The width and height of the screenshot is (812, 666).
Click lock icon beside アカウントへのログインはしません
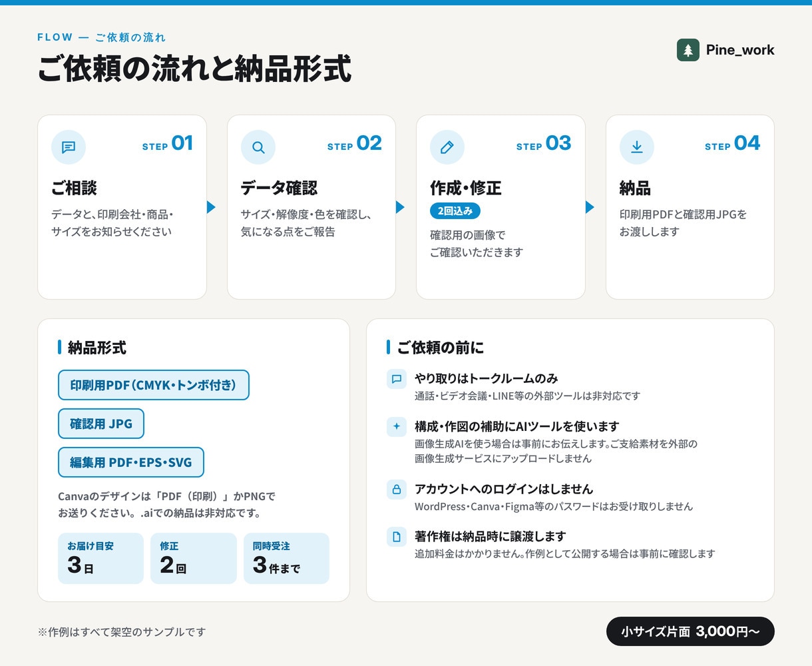pos(397,490)
